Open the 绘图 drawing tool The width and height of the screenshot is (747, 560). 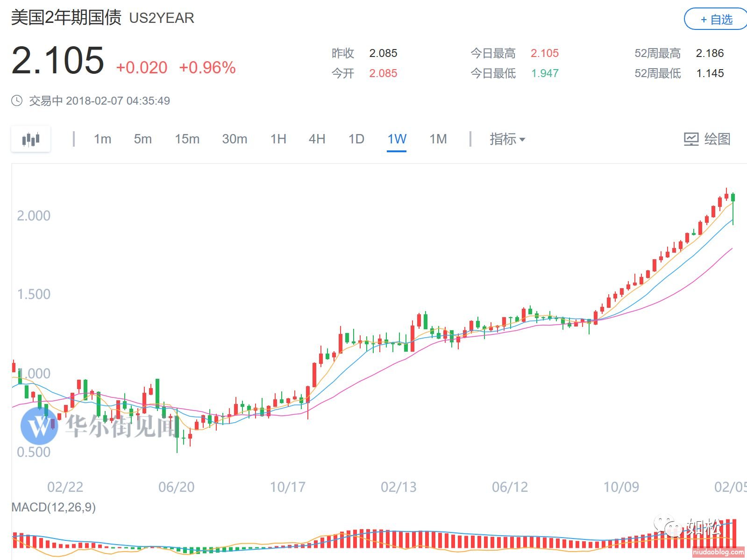[x=707, y=139]
